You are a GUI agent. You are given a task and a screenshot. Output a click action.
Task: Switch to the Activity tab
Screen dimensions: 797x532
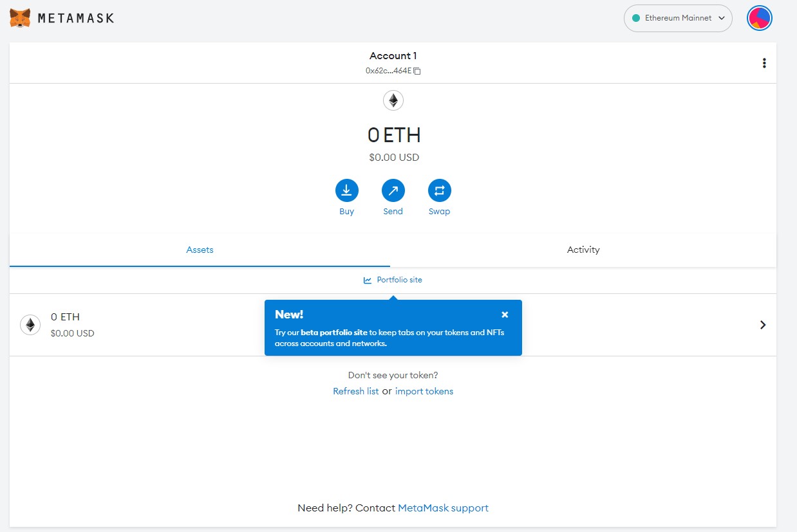(x=583, y=250)
